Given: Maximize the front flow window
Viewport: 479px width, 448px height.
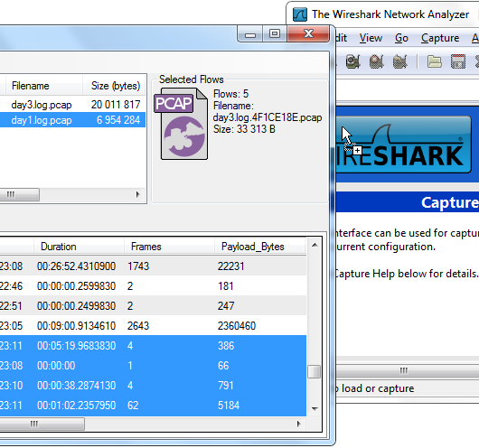Looking at the screenshot, I should [275, 33].
